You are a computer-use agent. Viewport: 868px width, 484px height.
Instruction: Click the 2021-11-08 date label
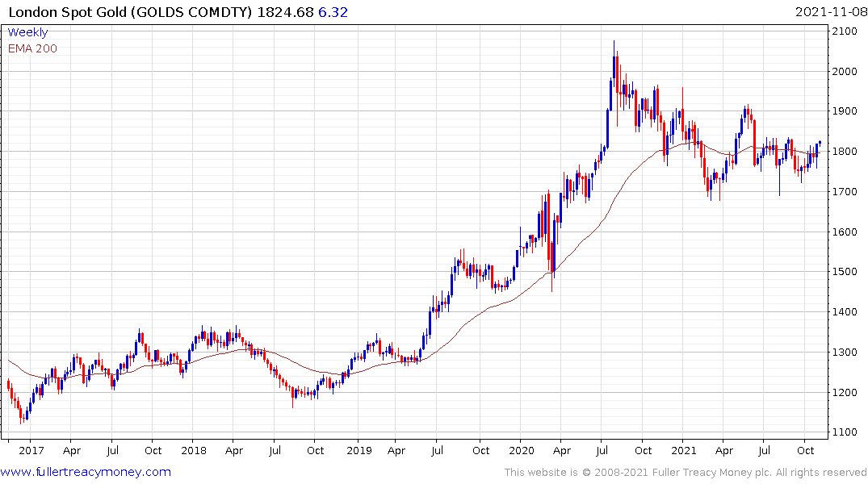831,12
